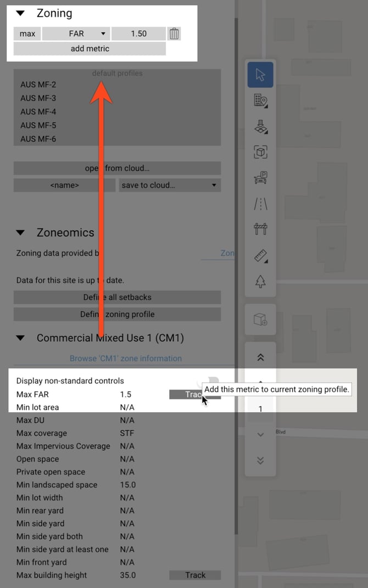Delete the max FAR metric
This screenshot has height=588, width=368.
[x=174, y=33]
